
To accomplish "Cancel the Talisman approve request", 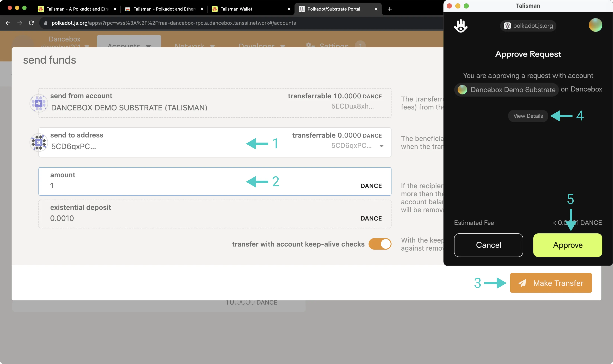I will tap(488, 245).
